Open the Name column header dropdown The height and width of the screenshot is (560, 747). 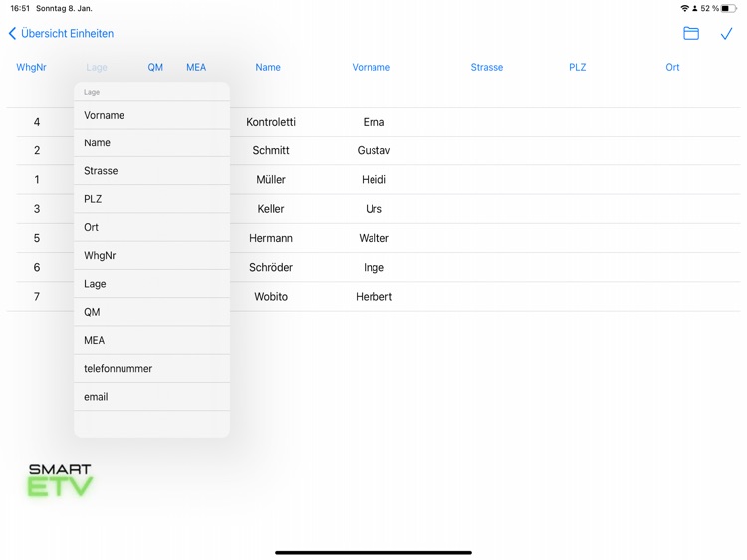pyautogui.click(x=268, y=67)
